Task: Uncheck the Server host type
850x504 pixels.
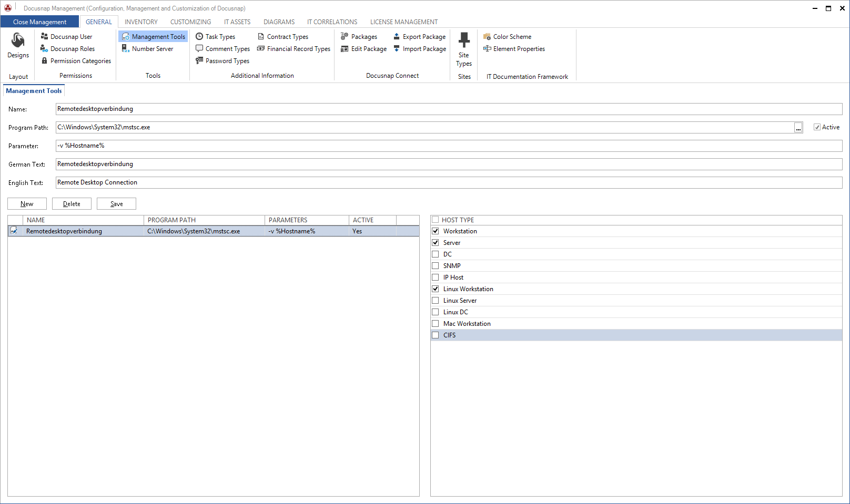Action: (436, 243)
